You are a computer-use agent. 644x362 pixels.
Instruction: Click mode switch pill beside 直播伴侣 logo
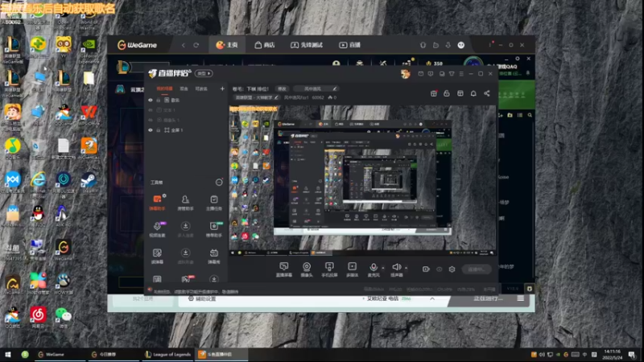204,73
